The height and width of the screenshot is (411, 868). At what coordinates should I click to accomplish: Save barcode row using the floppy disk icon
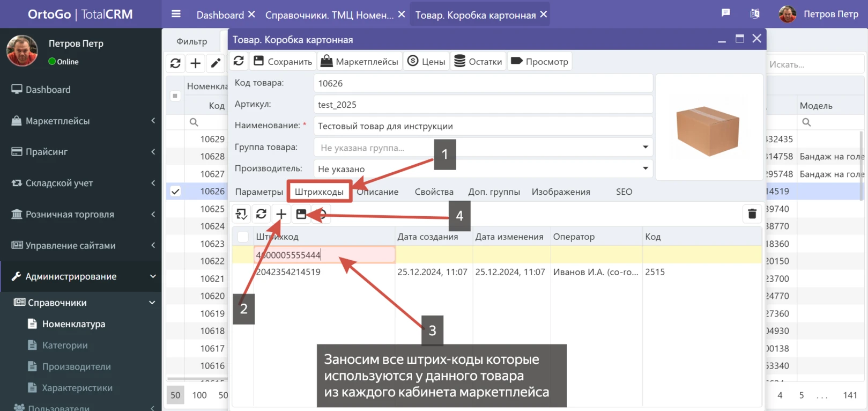pyautogui.click(x=301, y=214)
